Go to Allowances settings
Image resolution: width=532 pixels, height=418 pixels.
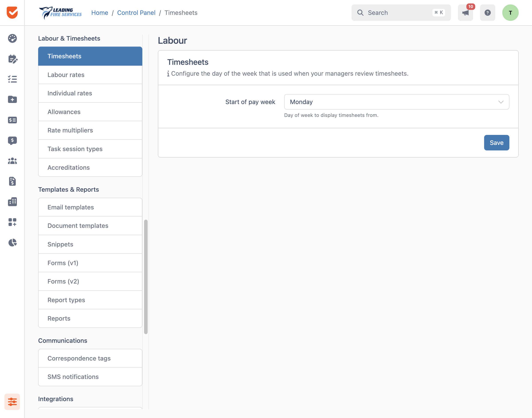(90, 112)
